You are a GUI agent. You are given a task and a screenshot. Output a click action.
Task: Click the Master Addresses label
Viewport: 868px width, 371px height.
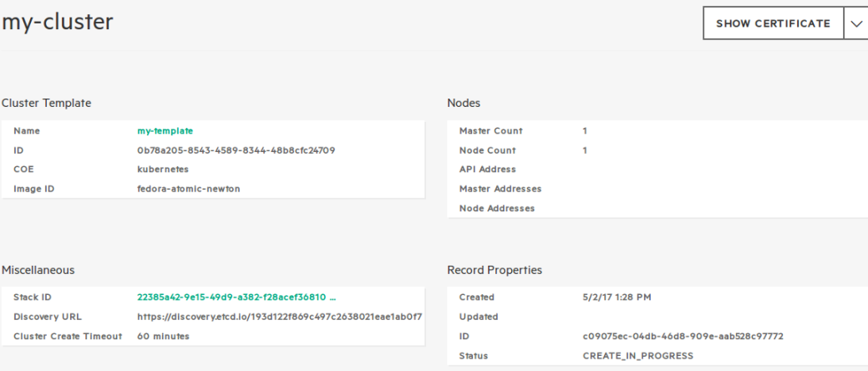500,189
